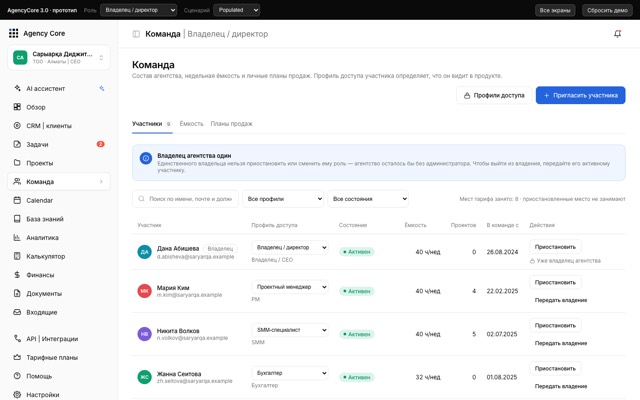This screenshot has height=400, width=640.
Task: Select the Команда people icon
Action: [x=17, y=182]
